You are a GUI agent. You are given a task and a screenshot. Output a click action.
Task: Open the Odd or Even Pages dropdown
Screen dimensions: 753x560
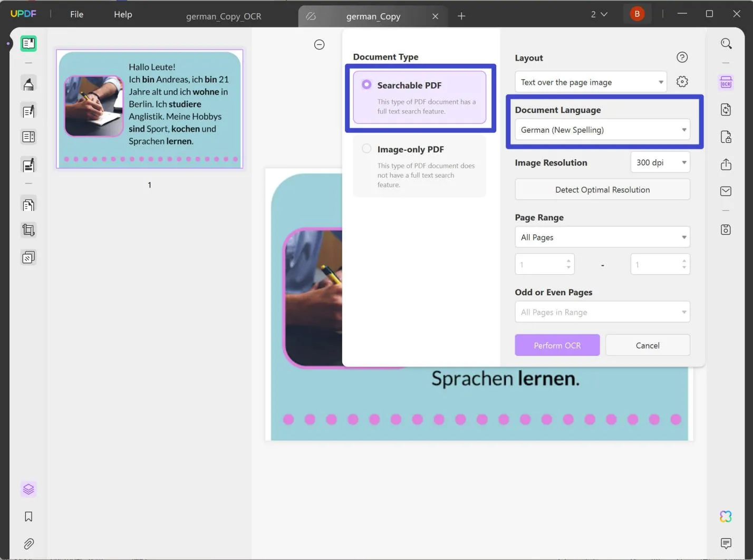(602, 312)
